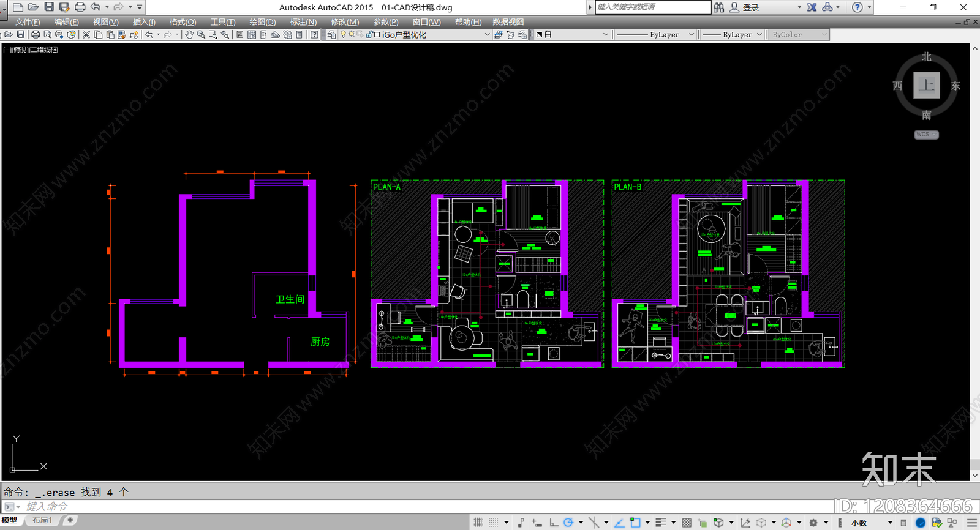Expand the second ByLayer lineweight dropdown

tap(759, 35)
